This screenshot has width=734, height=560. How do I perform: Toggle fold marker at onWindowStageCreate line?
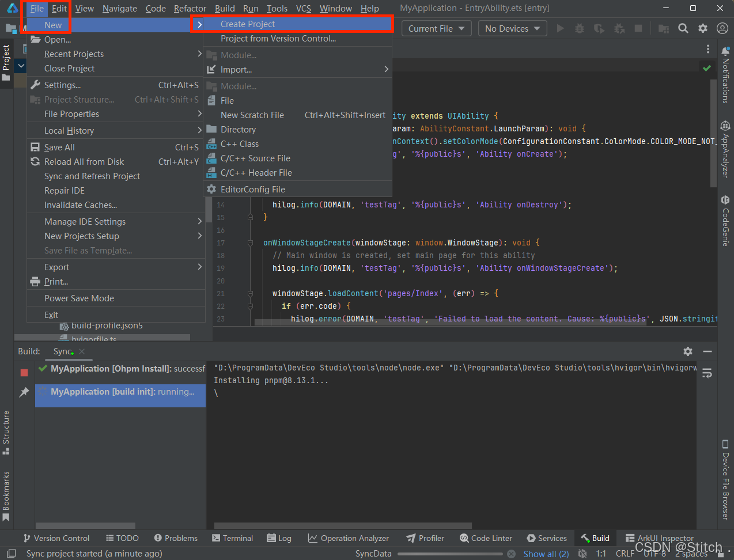point(250,243)
